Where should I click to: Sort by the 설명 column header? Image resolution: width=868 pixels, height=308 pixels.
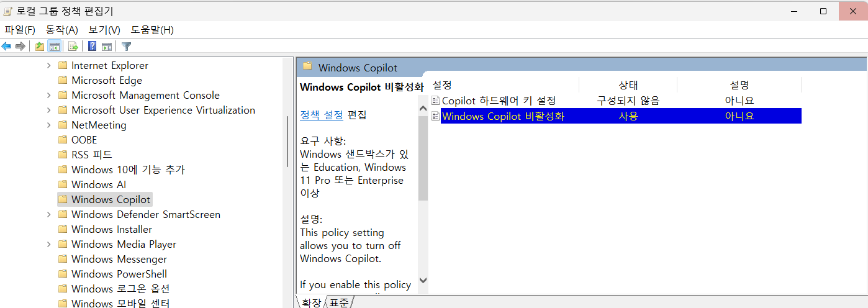click(x=739, y=85)
